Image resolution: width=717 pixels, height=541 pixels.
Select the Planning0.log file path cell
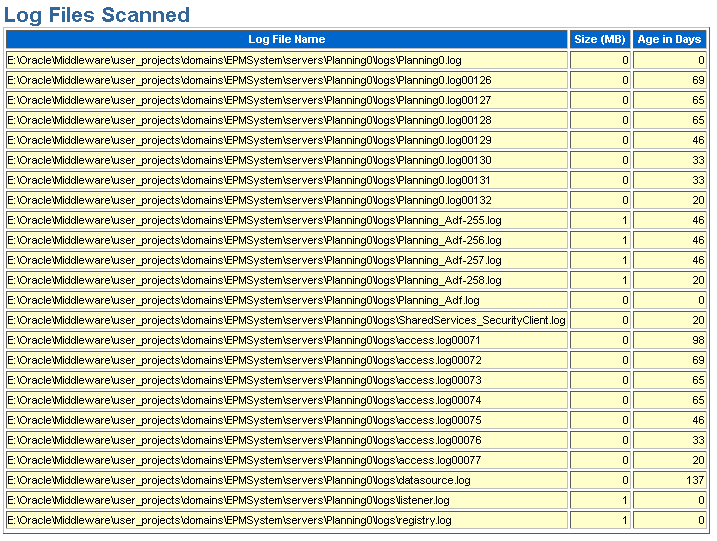pyautogui.click(x=287, y=60)
